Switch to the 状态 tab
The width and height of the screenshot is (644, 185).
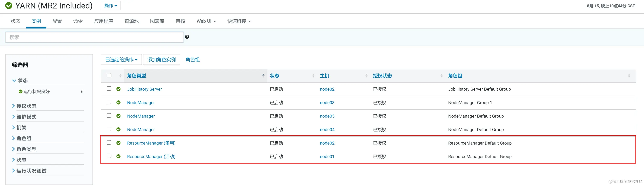[15, 21]
